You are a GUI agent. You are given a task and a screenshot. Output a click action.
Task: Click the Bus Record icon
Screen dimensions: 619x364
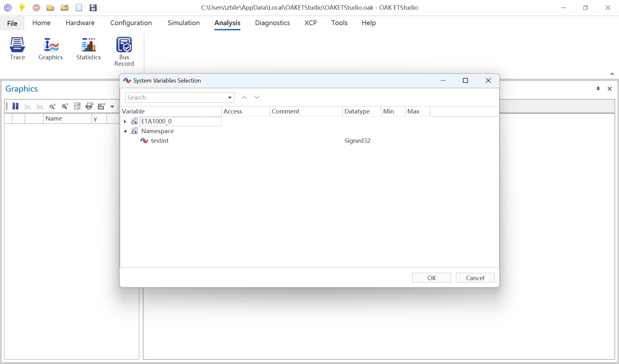coord(124,52)
